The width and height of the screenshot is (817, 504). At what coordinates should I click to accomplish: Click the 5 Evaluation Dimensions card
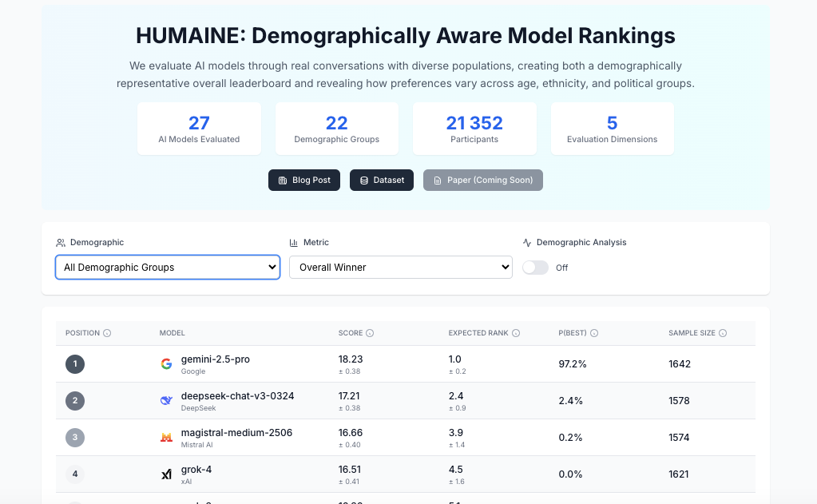point(613,129)
